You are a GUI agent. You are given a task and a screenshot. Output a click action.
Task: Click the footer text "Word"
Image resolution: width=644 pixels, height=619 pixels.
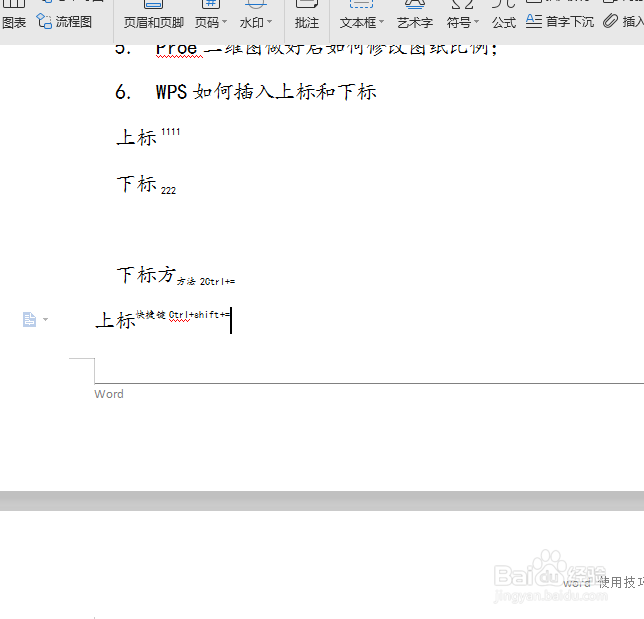pyautogui.click(x=109, y=394)
